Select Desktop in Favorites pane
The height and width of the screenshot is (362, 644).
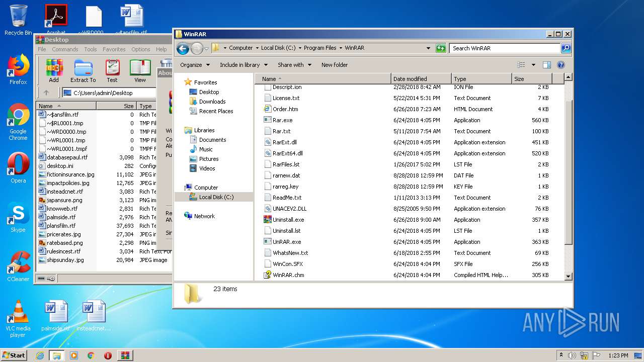coord(209,92)
